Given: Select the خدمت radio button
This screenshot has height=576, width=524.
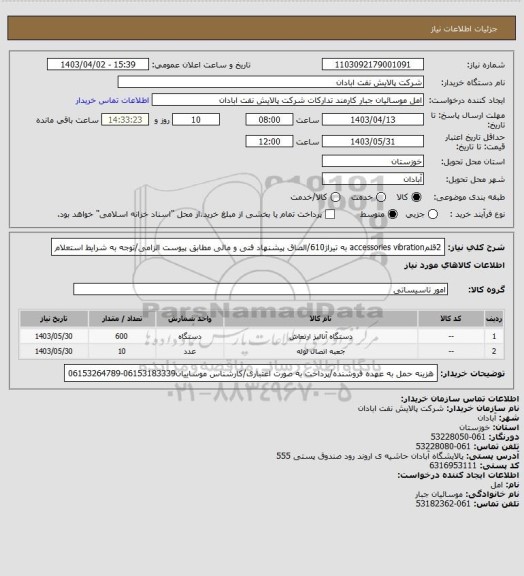Looking at the screenshot, I should click(x=381, y=197).
